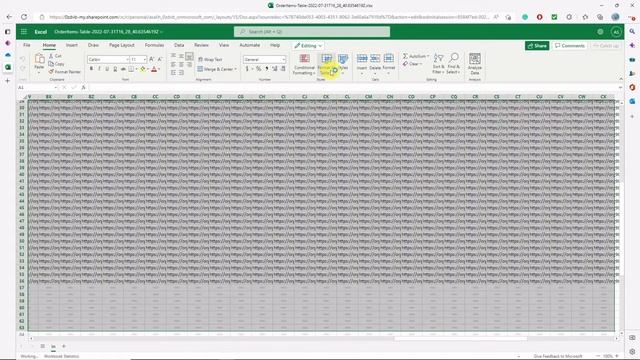Screen dimensions: 640x360
Task: Open the account avatar menu
Action: [616, 32]
